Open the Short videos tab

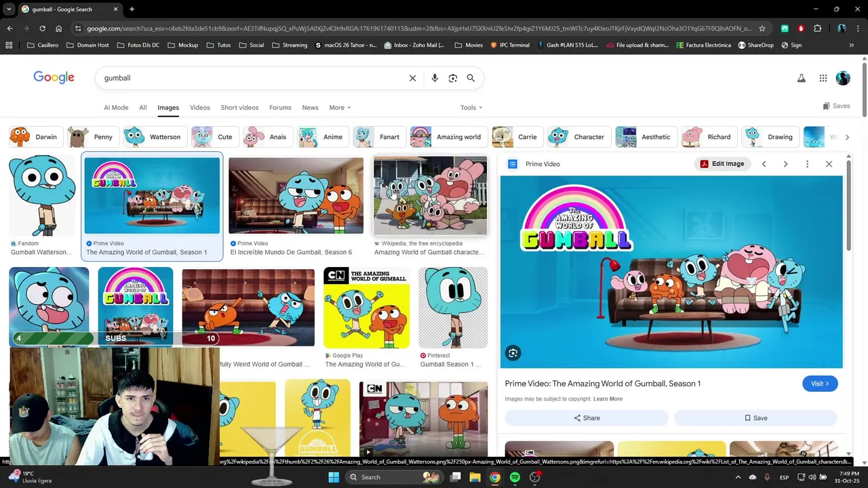tap(239, 108)
